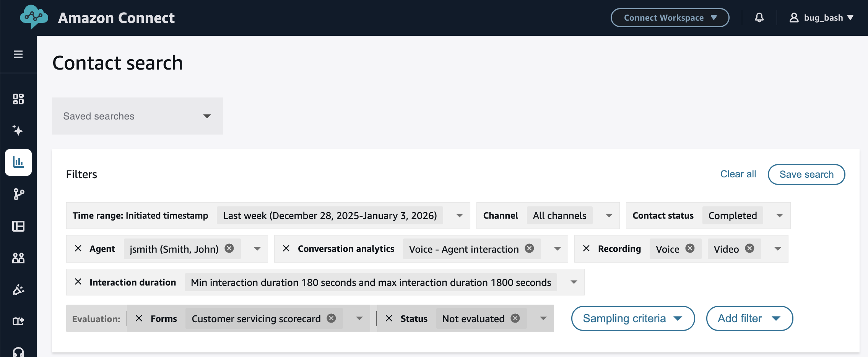Remove the Not evaluated status chip
This screenshot has height=357, width=868.
point(515,318)
